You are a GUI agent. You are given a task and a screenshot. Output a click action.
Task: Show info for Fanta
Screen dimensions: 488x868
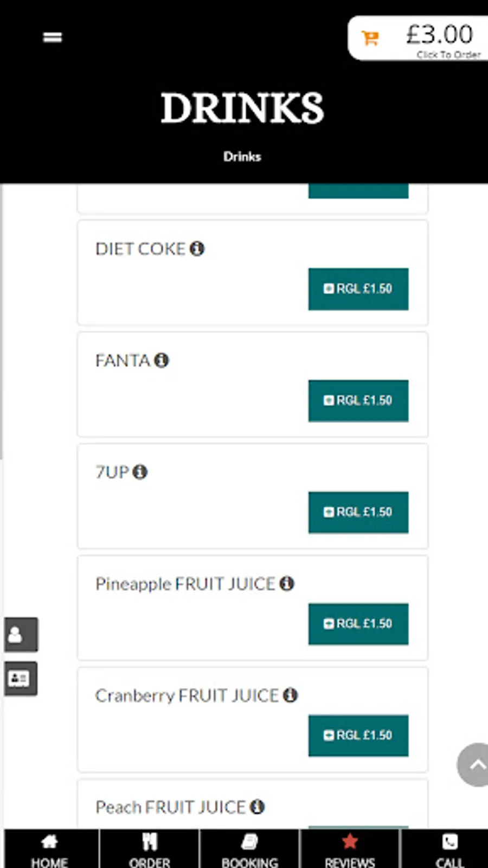point(162,360)
